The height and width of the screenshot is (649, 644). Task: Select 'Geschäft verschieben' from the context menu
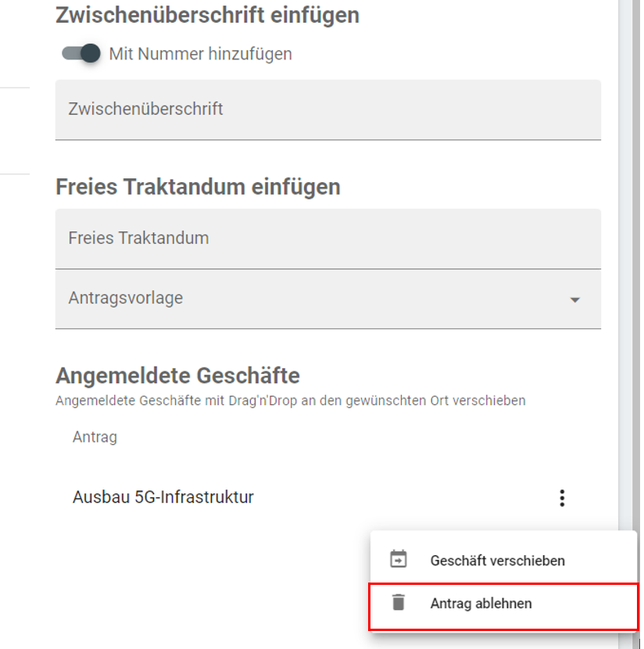coord(497,561)
